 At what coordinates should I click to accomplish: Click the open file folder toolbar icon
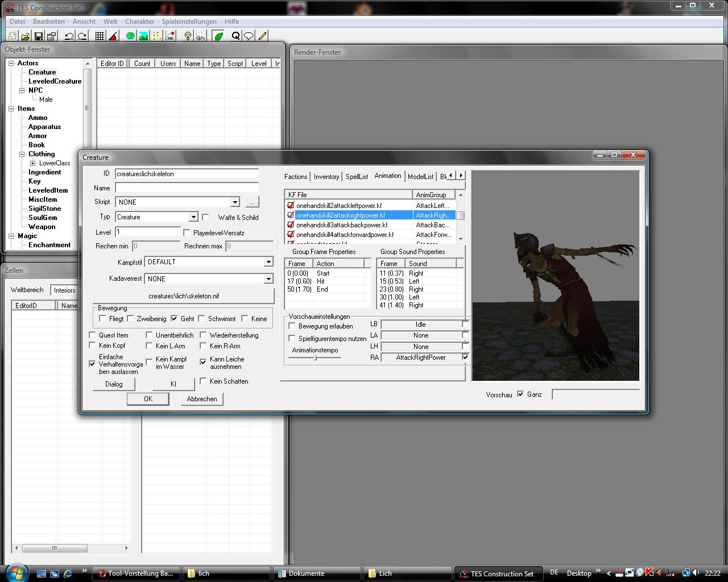click(26, 36)
